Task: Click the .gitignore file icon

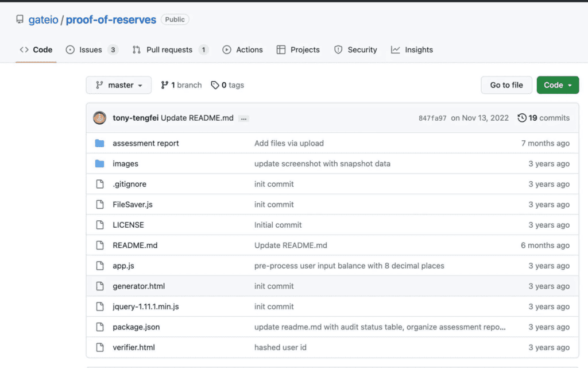Action: pyautogui.click(x=100, y=184)
